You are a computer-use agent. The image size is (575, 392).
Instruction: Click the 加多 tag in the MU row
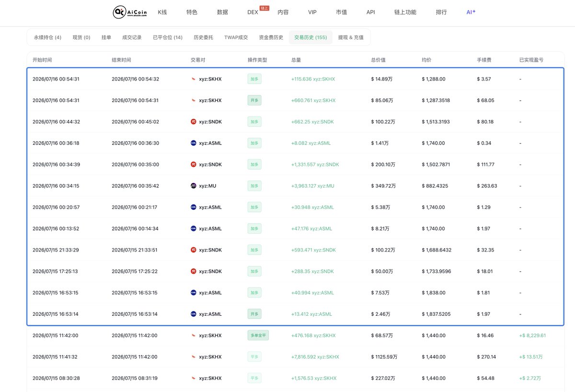point(254,186)
